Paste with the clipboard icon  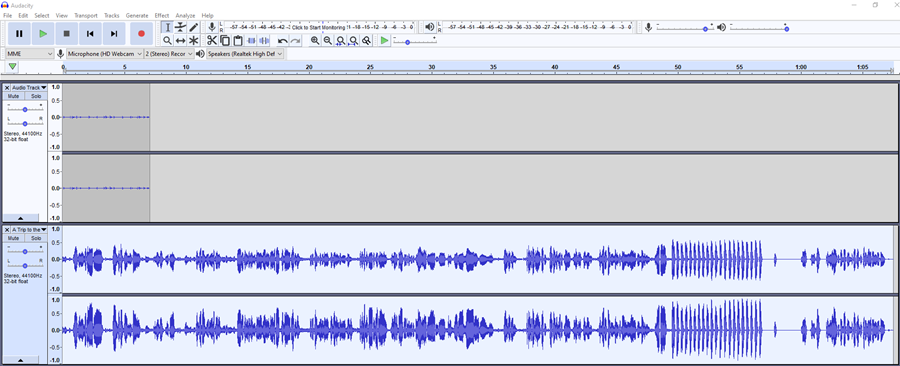point(238,40)
